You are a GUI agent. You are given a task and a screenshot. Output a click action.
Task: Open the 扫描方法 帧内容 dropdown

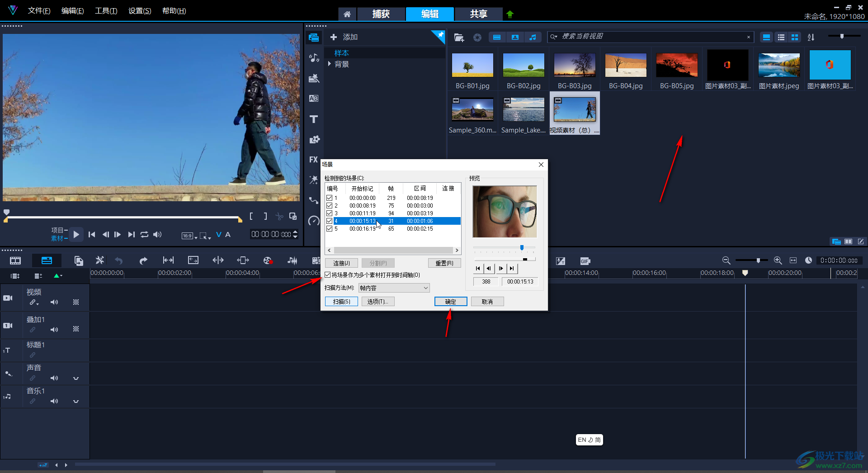click(394, 288)
